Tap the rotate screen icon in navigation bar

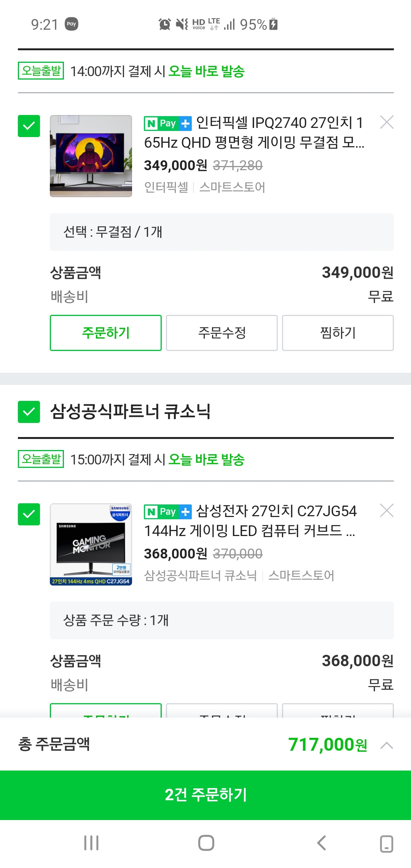coord(387,844)
